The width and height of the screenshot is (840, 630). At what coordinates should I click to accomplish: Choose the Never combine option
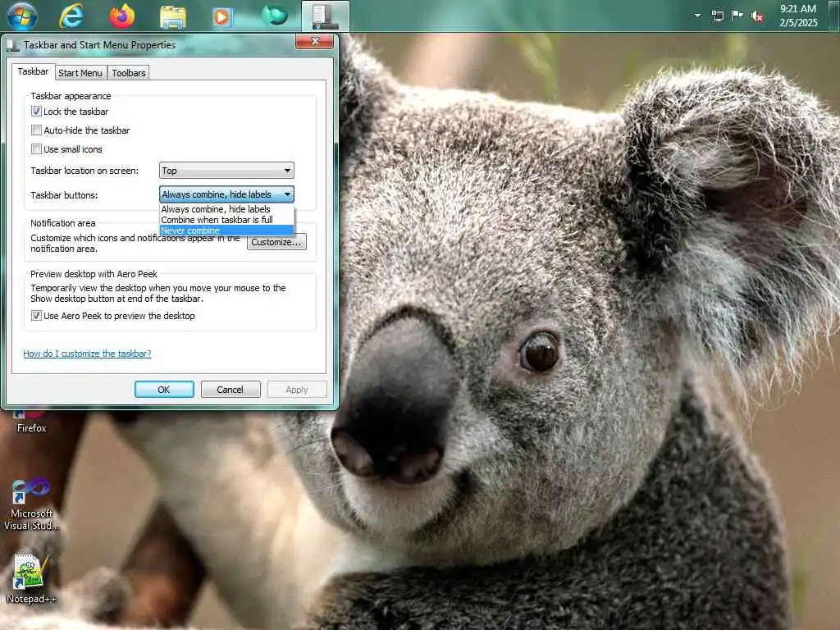(226, 231)
